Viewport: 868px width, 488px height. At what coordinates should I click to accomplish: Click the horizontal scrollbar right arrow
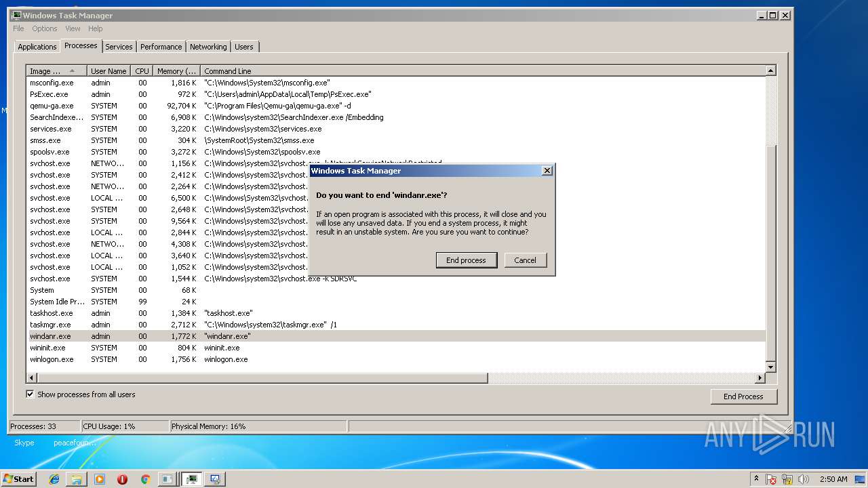coord(760,378)
